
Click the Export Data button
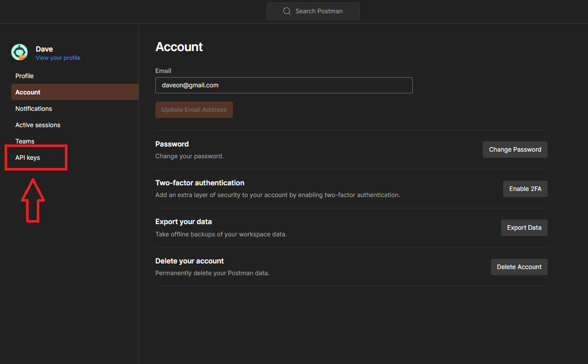click(x=524, y=228)
